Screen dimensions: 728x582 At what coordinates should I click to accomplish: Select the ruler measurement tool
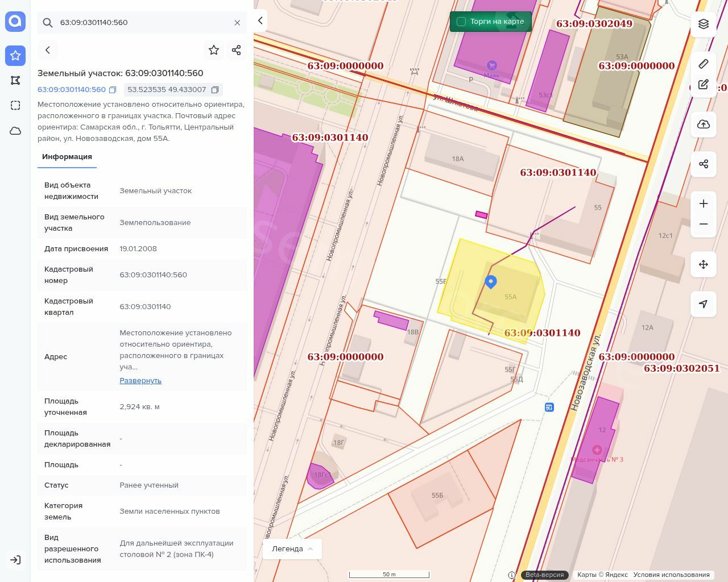pyautogui.click(x=704, y=64)
